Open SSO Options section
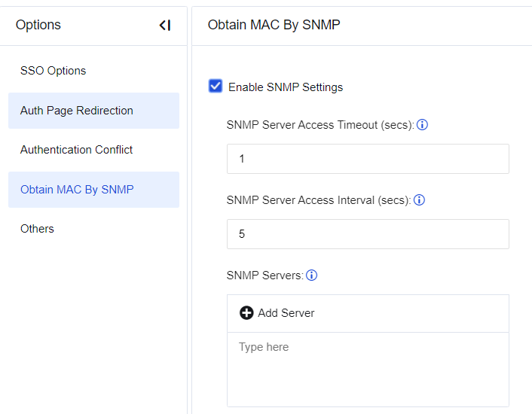The width and height of the screenshot is (532, 414). coord(53,71)
